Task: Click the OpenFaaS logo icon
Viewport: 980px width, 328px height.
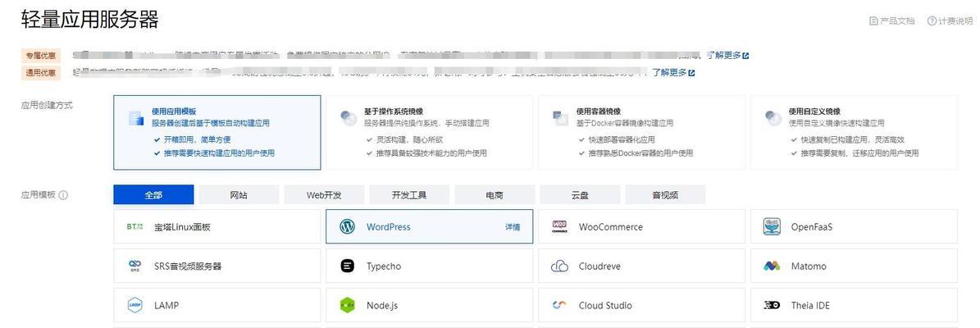Action: click(772, 227)
